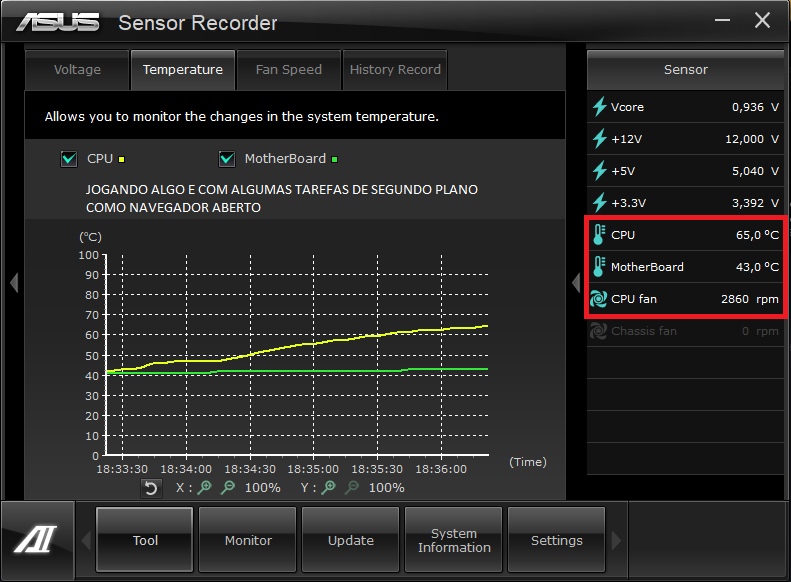This screenshot has width=791, height=582.
Task: Zoom in on Y axis magnifier
Action: tap(328, 488)
